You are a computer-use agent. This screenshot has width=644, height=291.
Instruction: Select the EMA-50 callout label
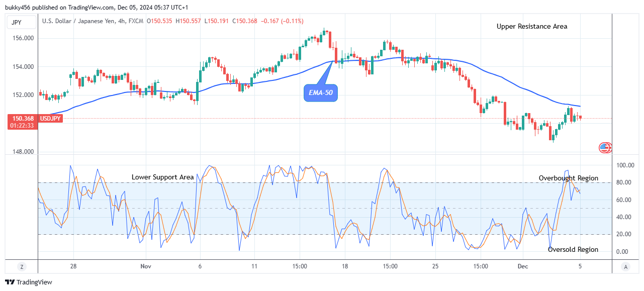pos(320,92)
